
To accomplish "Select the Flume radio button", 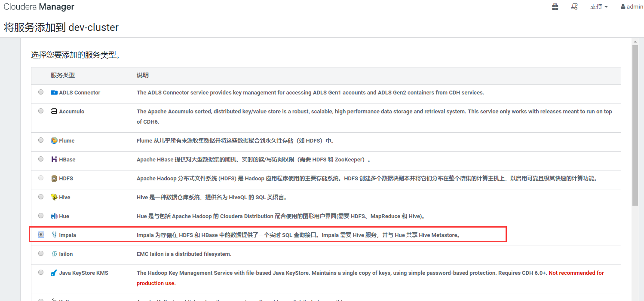I will (x=41, y=140).
